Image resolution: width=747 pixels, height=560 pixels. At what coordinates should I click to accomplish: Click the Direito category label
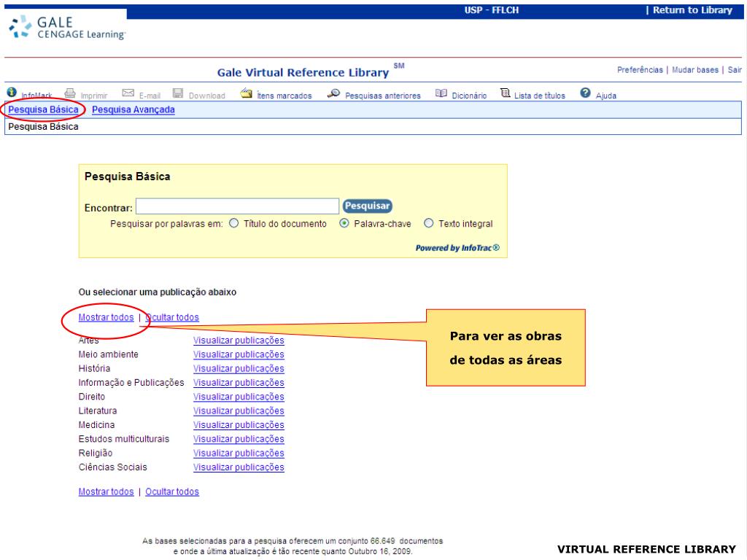click(x=91, y=397)
